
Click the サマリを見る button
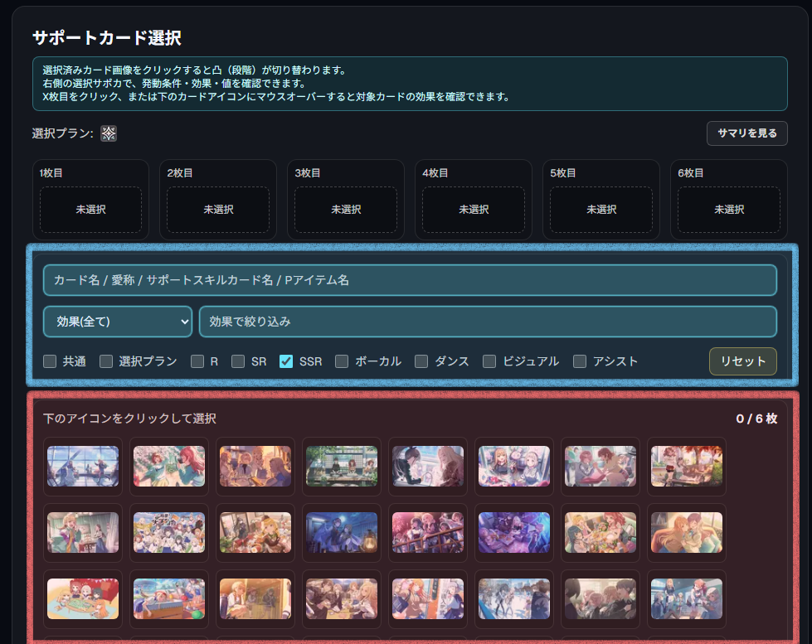(746, 133)
